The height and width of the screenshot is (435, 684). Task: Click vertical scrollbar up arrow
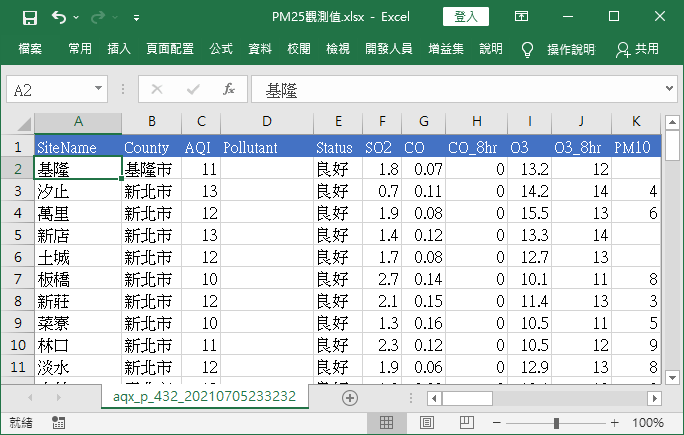672,122
